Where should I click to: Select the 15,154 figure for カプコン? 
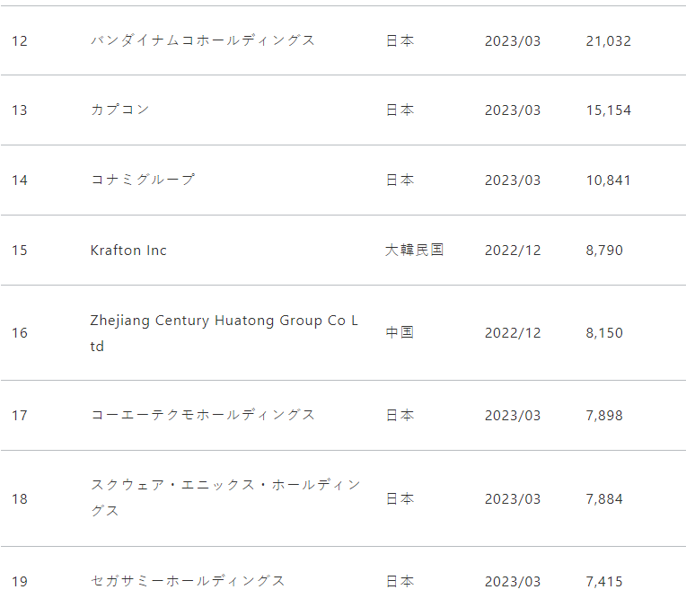pos(608,110)
